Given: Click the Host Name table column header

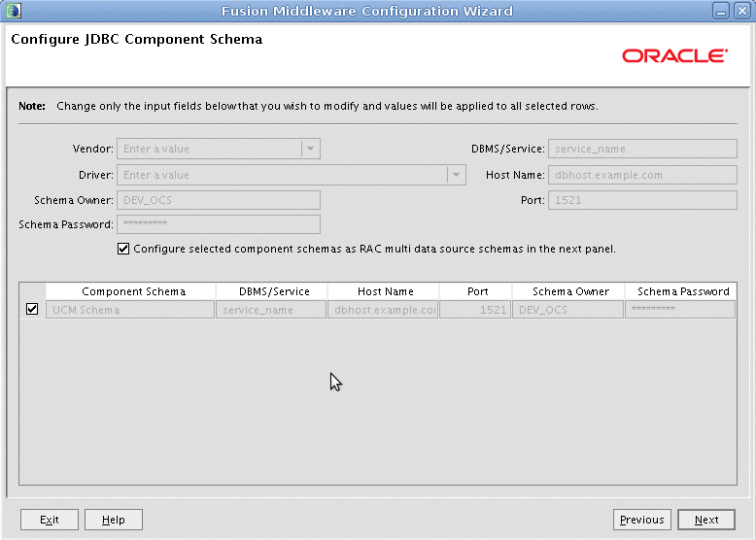Looking at the screenshot, I should pos(383,291).
